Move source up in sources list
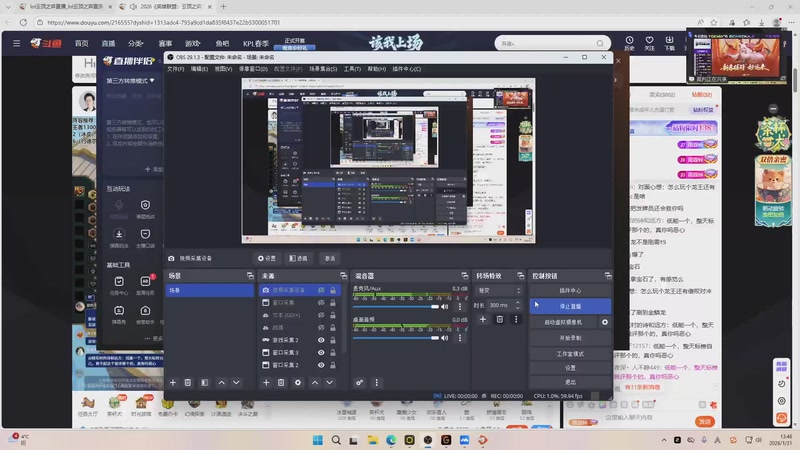 click(x=315, y=382)
